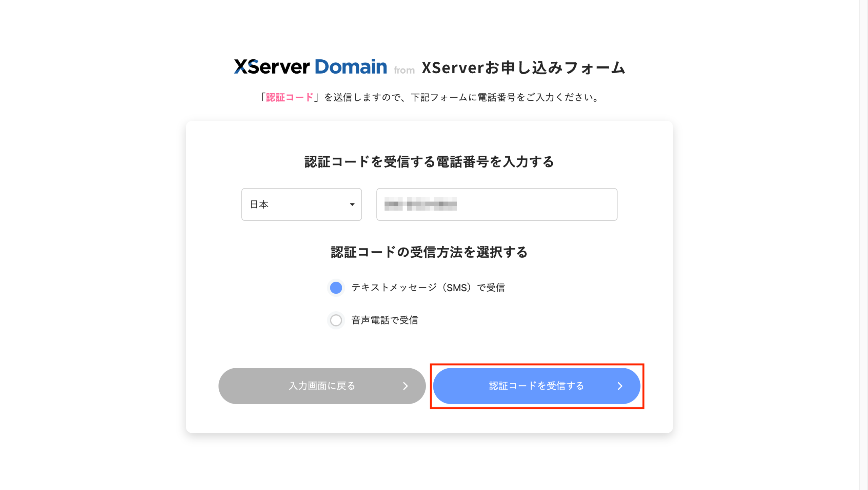Click the XServer Domain logo
Screen dimensions: 868x490
click(x=310, y=66)
